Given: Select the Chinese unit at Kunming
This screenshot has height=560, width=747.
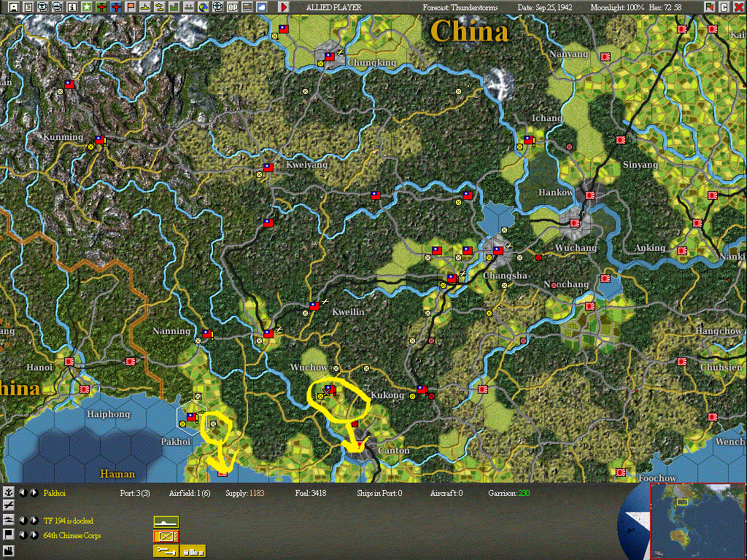Looking at the screenshot, I should click(99, 140).
